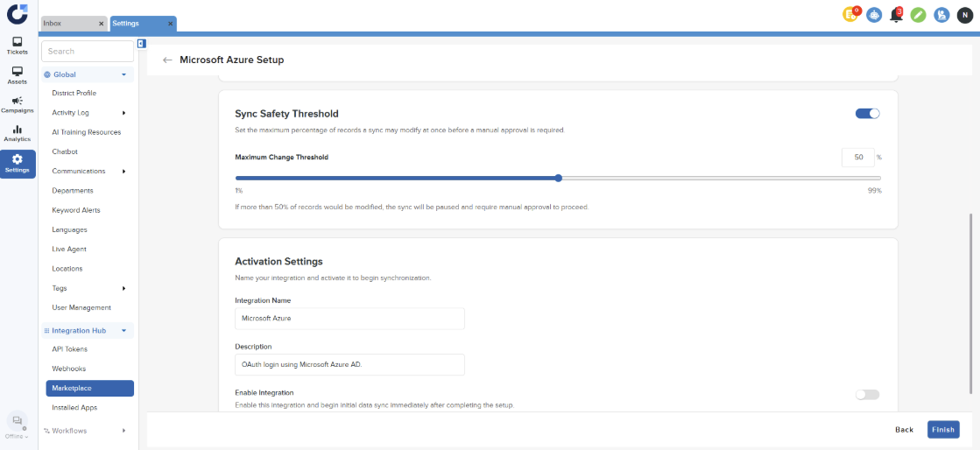
Task: Click the Maximum Change Threshold slider handle
Action: point(558,178)
